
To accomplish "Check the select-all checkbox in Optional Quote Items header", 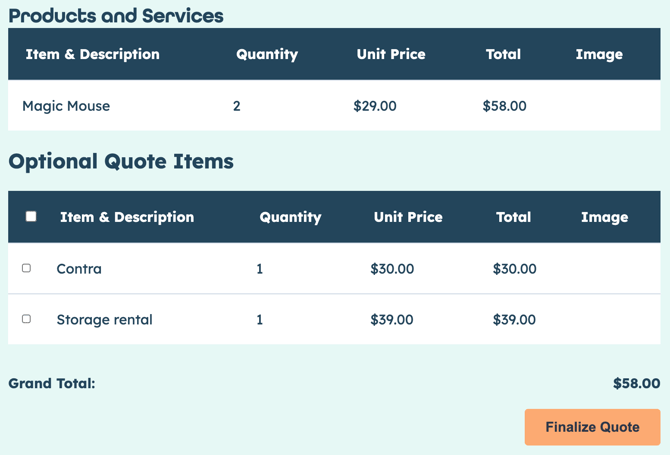I will (31, 216).
